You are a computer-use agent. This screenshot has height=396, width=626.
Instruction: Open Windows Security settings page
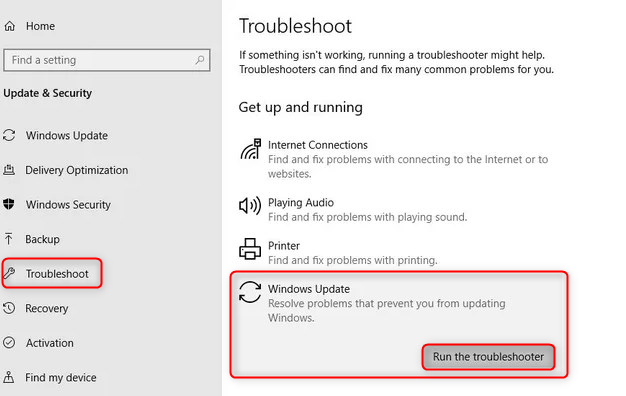point(68,205)
